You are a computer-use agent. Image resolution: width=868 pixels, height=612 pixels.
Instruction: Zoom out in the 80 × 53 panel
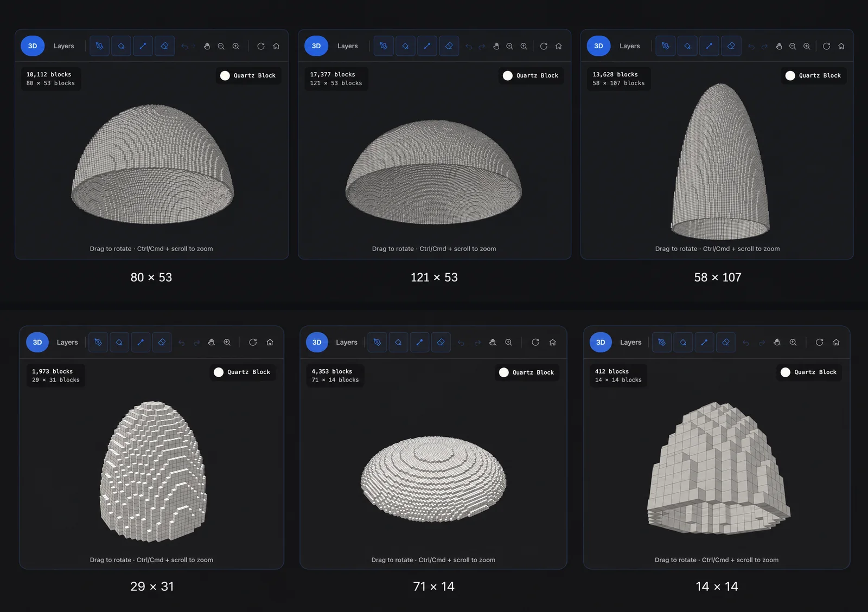click(x=221, y=46)
